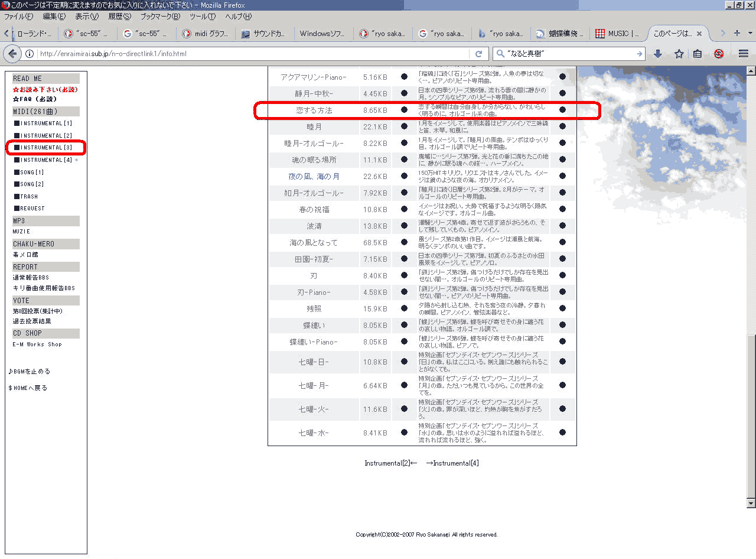Bookmark this page with the star icon

coord(679,54)
